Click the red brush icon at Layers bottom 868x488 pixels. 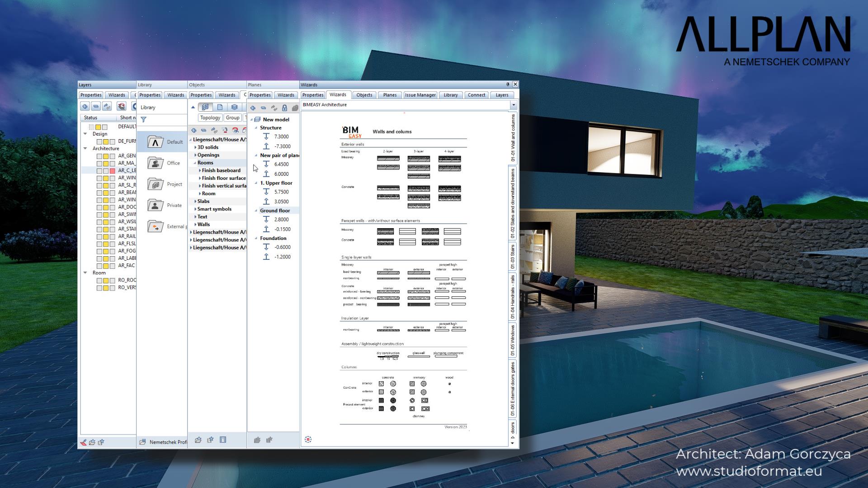click(84, 442)
